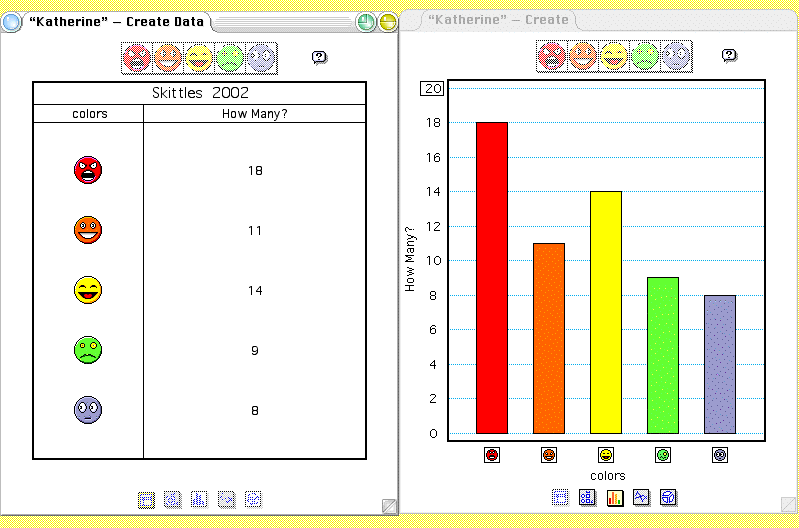Select circle graph icon in Data window

253,499
